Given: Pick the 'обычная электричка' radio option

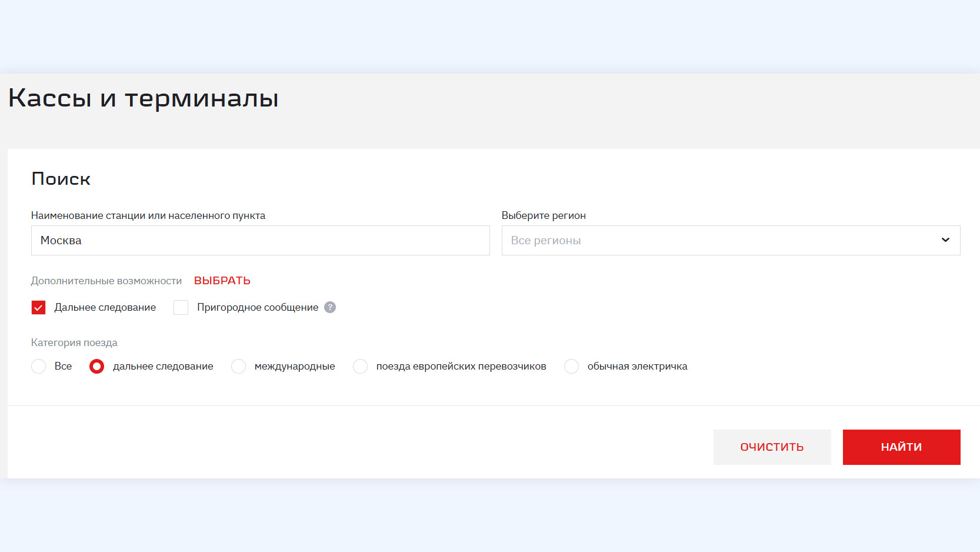Looking at the screenshot, I should pyautogui.click(x=571, y=367).
